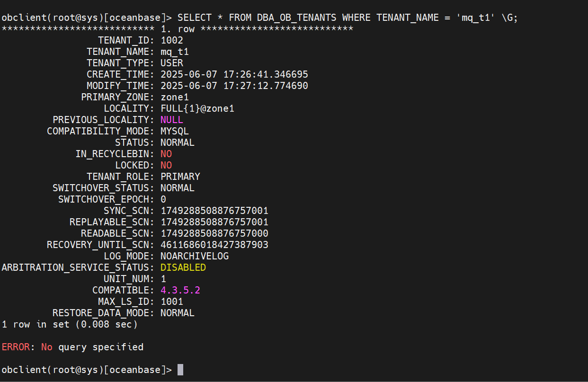This screenshot has height=382, width=588.
Task: Click the magenta NULL value for PREVIOUS_LOCALITY
Action: tap(172, 120)
